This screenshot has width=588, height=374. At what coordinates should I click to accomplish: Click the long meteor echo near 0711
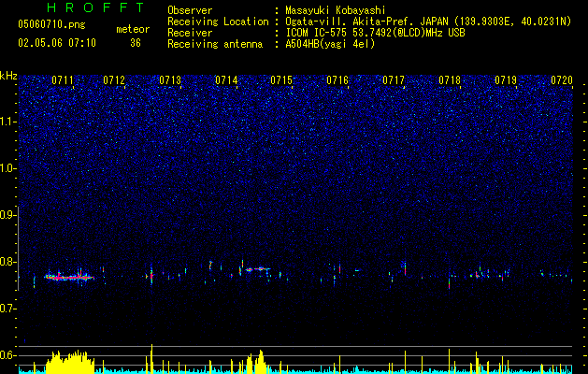[69, 278]
